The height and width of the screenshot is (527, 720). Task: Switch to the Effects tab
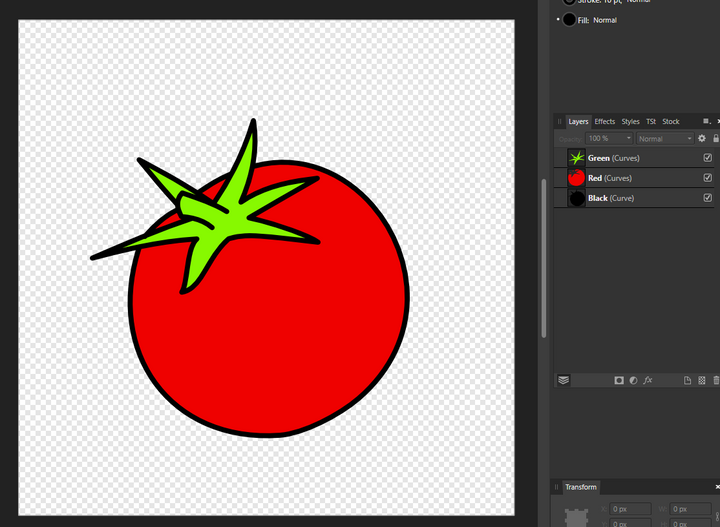[605, 122]
